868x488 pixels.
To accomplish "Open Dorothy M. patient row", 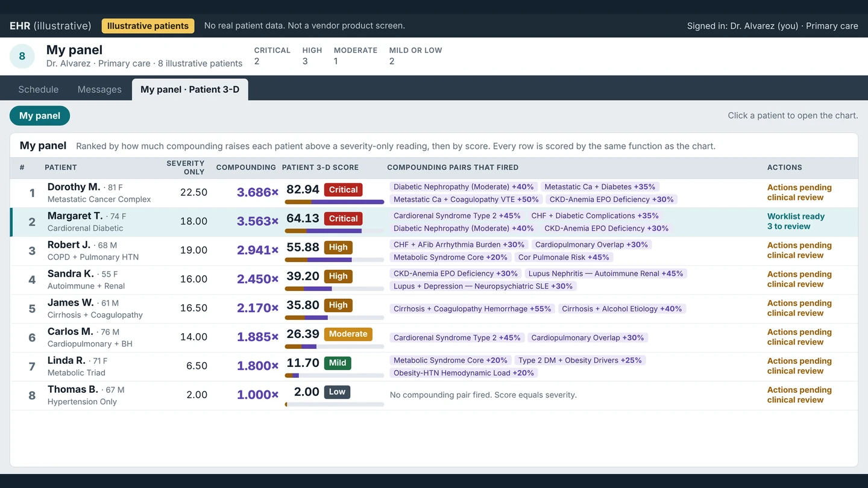I will tap(434, 193).
